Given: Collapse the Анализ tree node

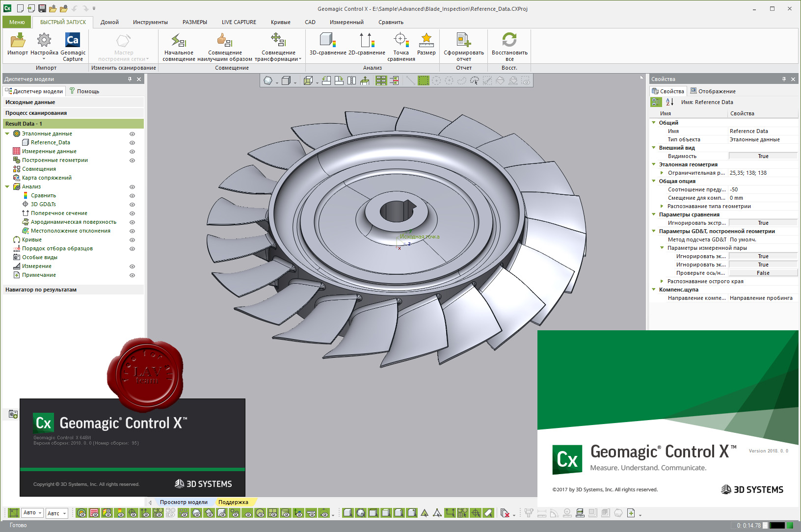Looking at the screenshot, I should (7, 186).
